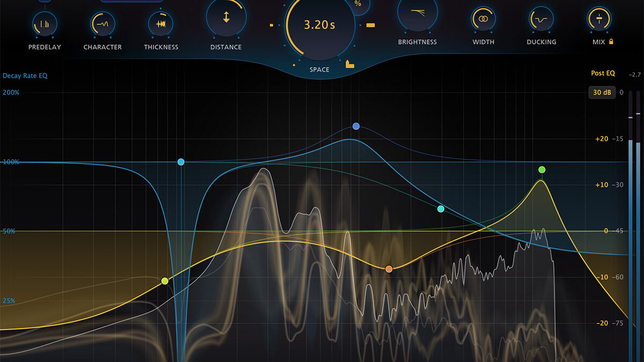Image resolution: width=644 pixels, height=362 pixels.
Task: Click the Width knob with overlapping circles
Action: coord(484,19)
